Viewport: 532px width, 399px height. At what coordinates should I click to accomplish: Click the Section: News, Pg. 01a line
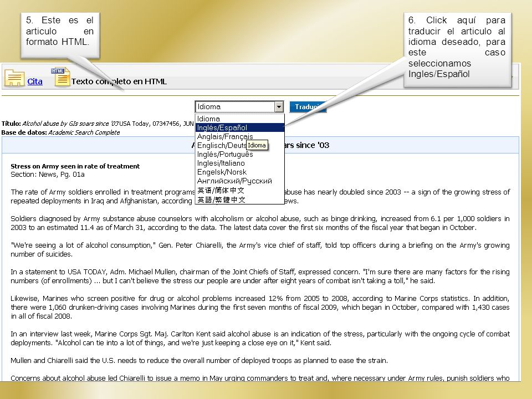coord(48,175)
